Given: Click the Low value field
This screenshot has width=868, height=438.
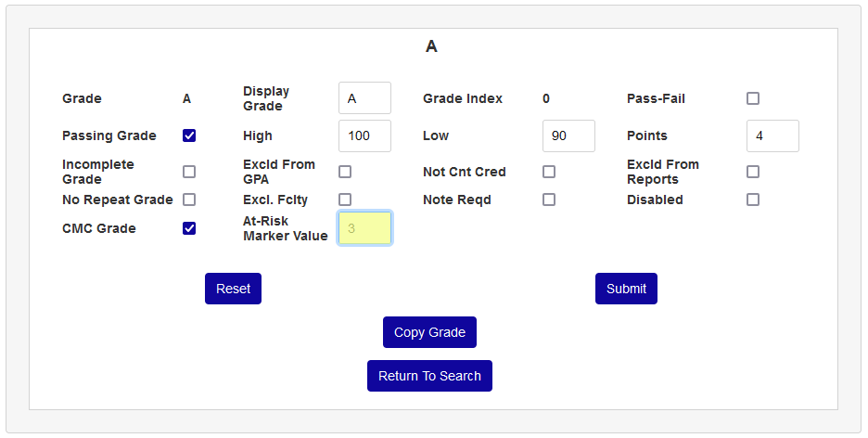Looking at the screenshot, I should 568,135.
